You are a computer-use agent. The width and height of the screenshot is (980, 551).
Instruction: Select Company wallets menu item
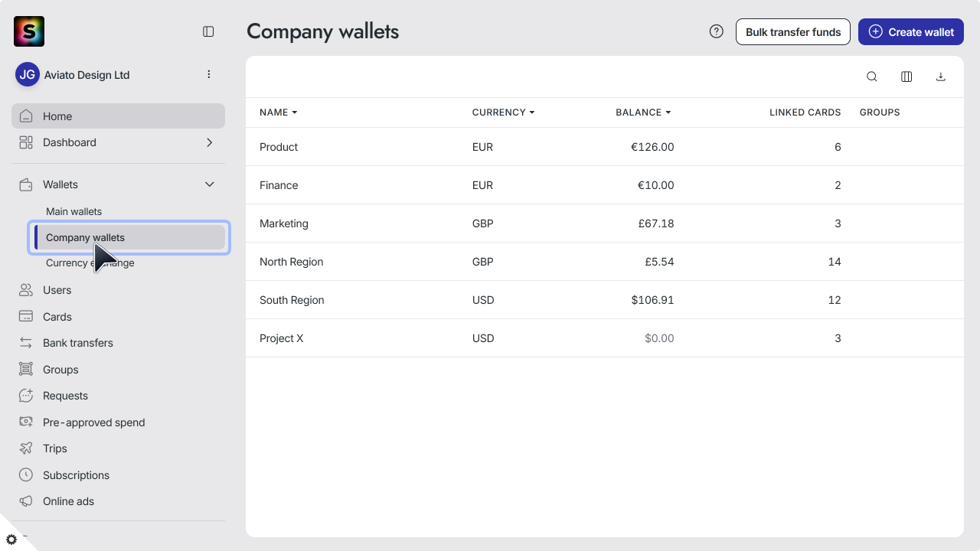point(129,237)
